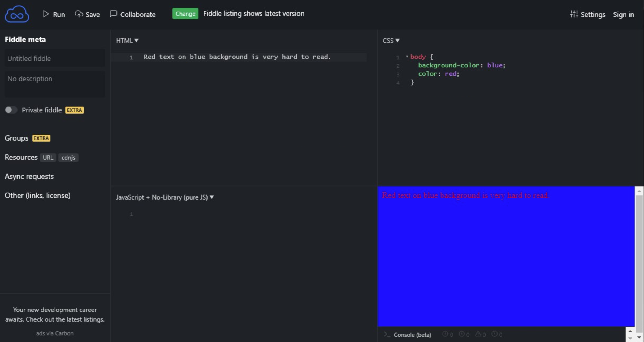Image resolution: width=644 pixels, height=342 pixels.
Task: Open Other (links, license) section
Action: [x=37, y=195]
